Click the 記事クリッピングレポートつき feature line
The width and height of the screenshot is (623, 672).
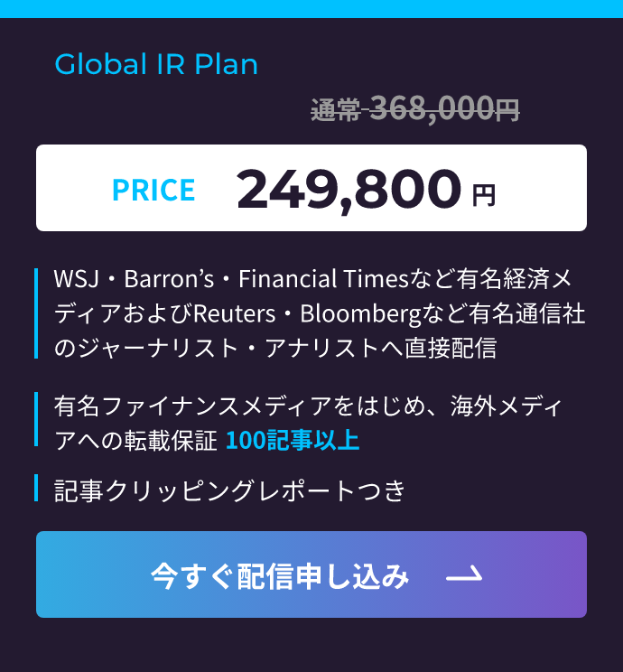230,490
